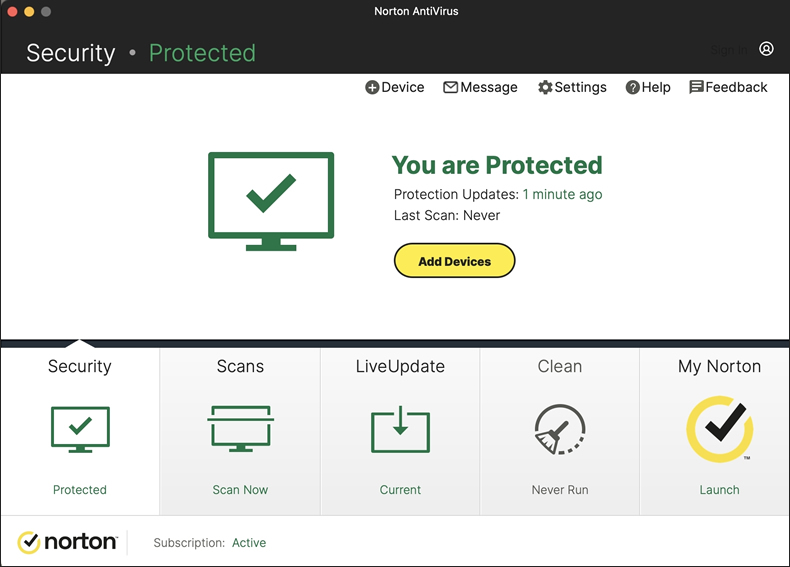
Task: Click the Scans monitor icon
Action: [x=240, y=429]
